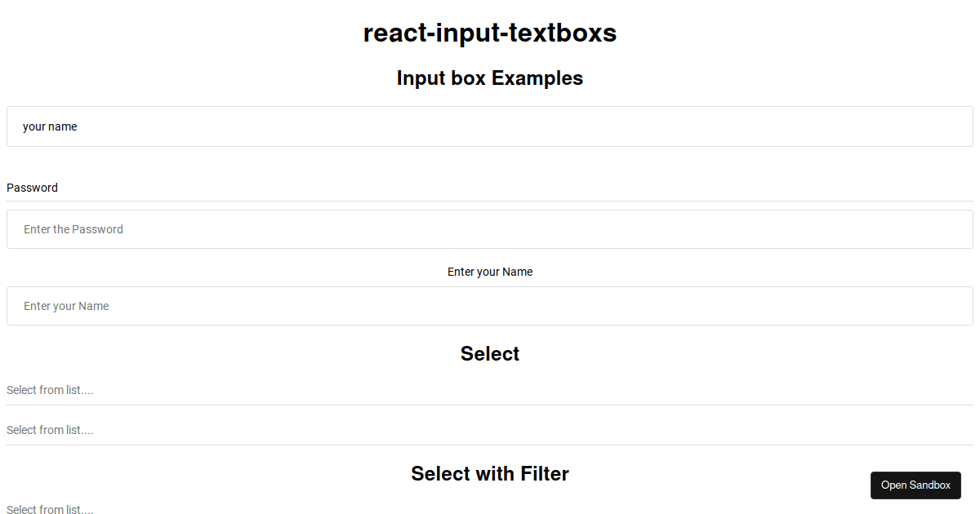
Task: Expand the select directly under the Select heading
Action: tap(489, 390)
